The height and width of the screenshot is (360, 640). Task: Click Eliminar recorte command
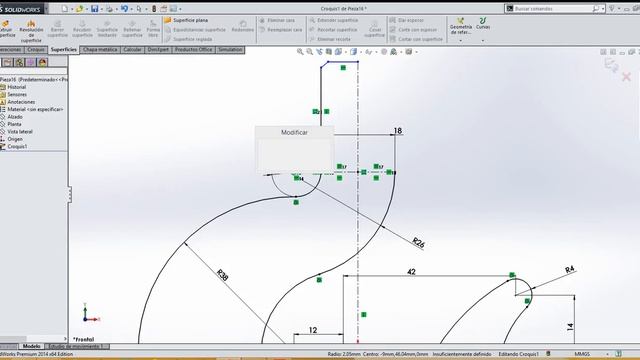coord(330,39)
